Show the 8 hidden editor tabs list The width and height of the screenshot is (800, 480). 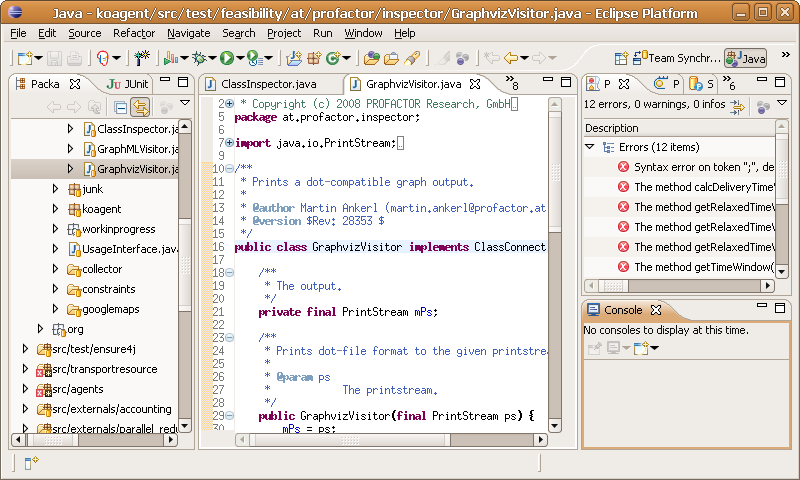pyautogui.click(x=512, y=83)
